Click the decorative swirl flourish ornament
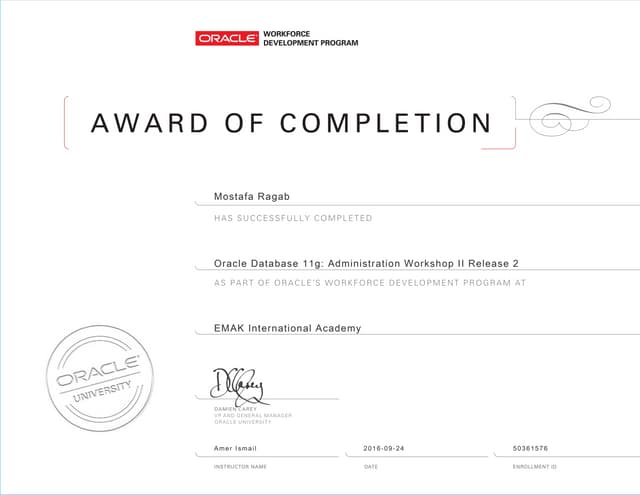The image size is (640, 495). pos(569,116)
